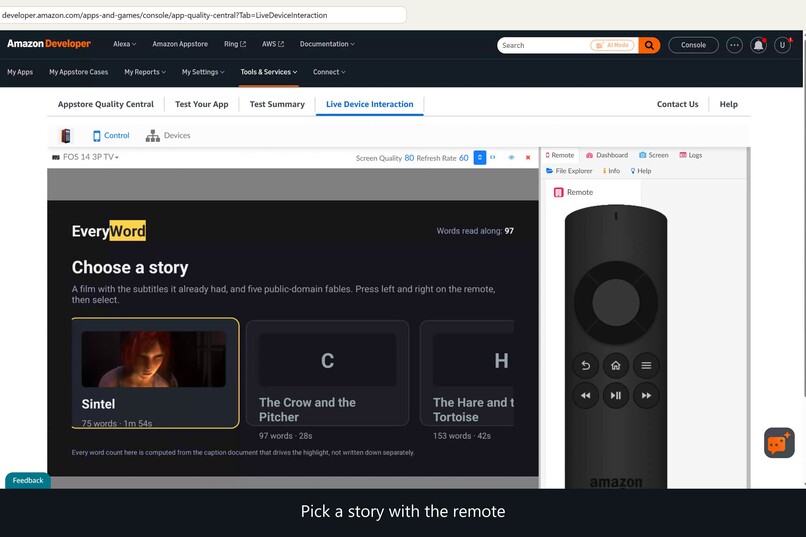
Task: Click the remote's D-pad Up
Action: (616, 270)
